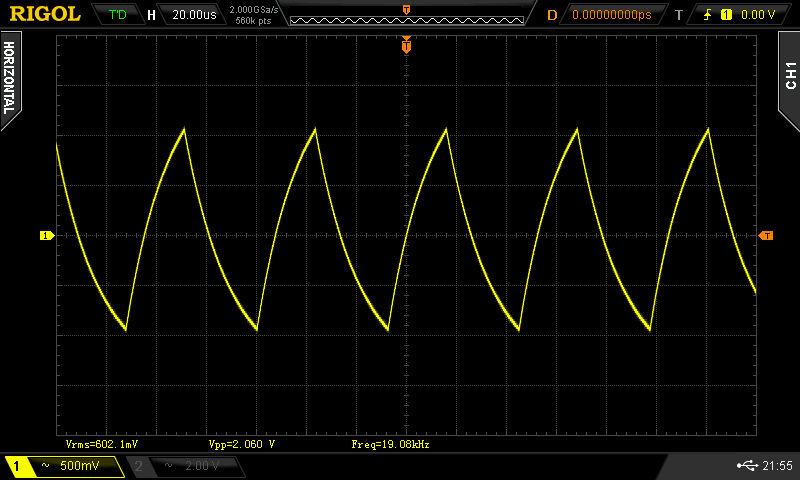
Task: Click the 2.000GSa/s sample rate readout
Action: click(254, 10)
